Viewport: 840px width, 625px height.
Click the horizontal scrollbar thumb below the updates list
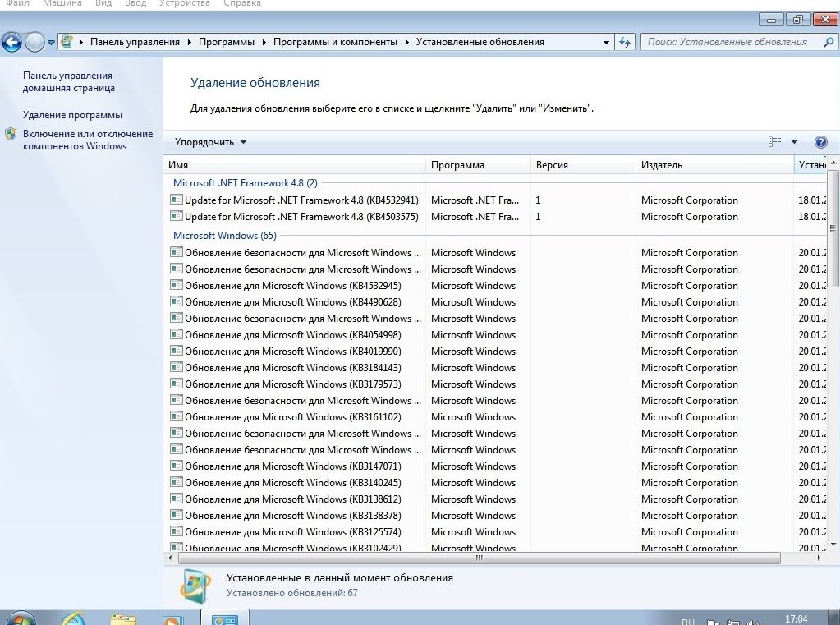pos(479,558)
